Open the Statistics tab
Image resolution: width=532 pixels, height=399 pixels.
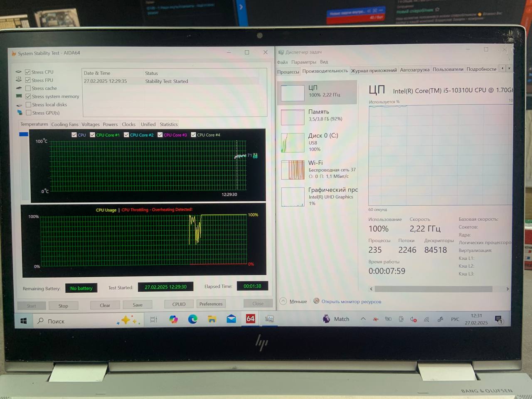168,124
